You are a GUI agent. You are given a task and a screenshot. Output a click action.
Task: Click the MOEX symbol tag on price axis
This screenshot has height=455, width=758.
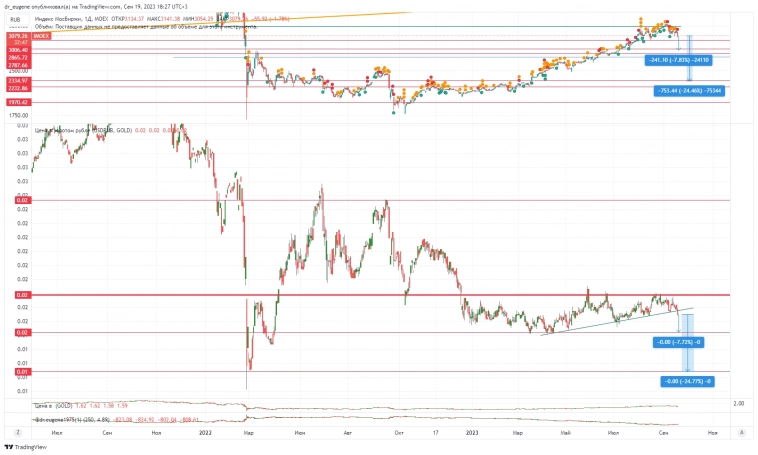(x=42, y=36)
